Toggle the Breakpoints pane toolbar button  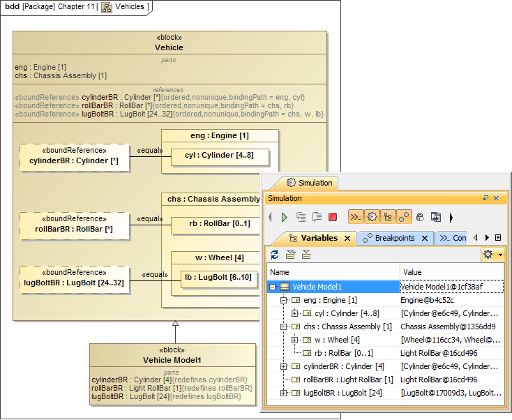(x=404, y=217)
